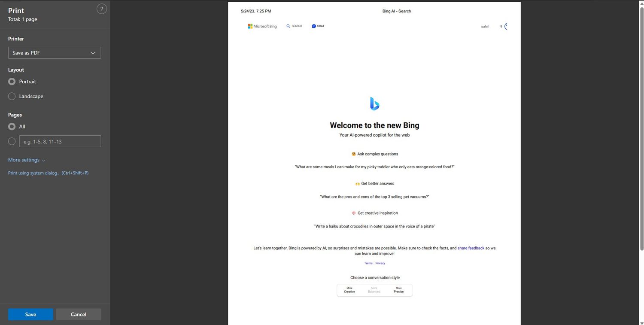
Task: Click 'Your AI-powered copilot for the web' subtitle
Action: 374,135
